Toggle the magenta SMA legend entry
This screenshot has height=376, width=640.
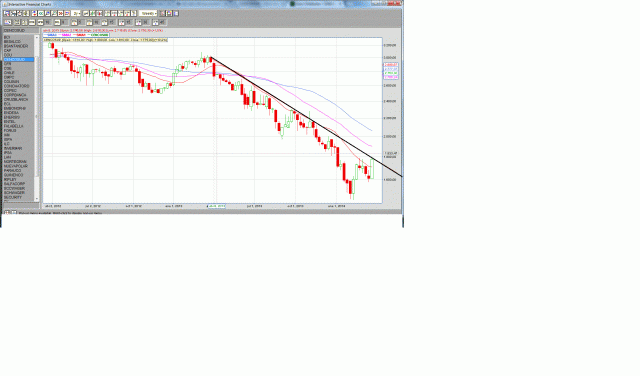point(65,35)
